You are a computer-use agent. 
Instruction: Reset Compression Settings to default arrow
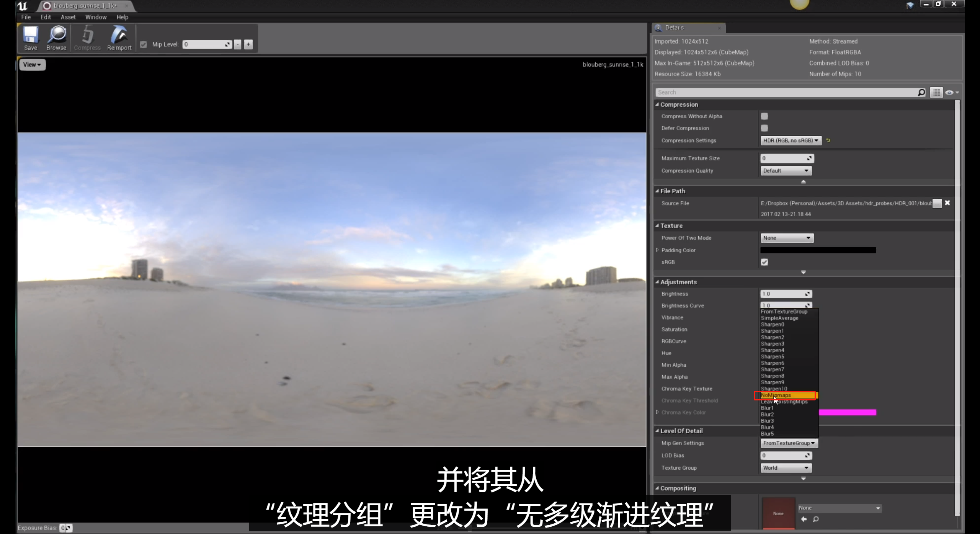(828, 140)
